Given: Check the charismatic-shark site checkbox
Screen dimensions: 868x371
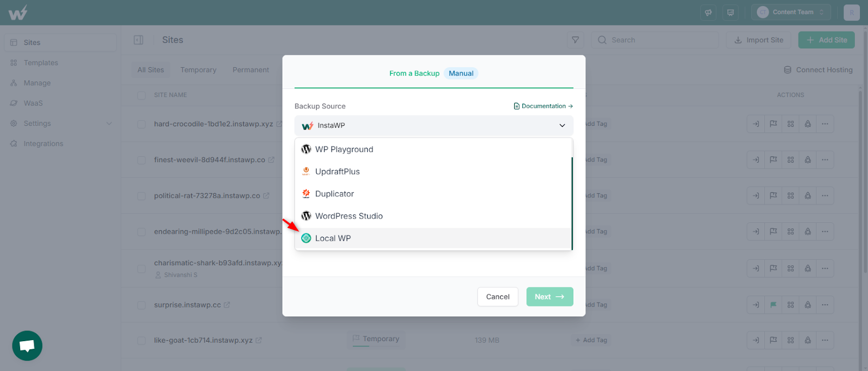Looking at the screenshot, I should [x=142, y=268].
